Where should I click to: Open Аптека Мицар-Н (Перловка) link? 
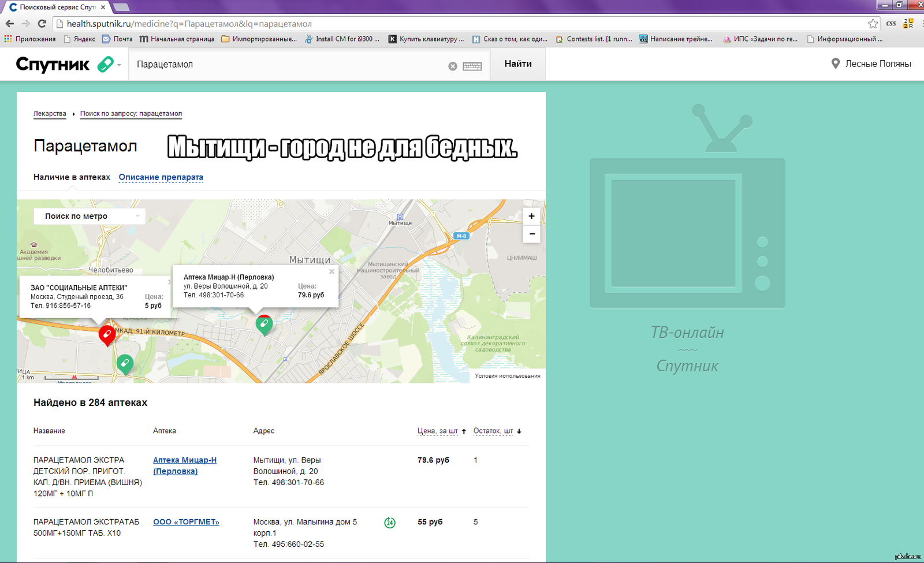[x=185, y=465]
